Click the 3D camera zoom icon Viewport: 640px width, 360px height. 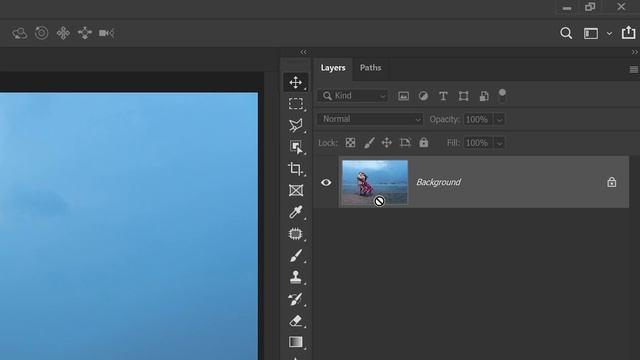click(x=107, y=33)
